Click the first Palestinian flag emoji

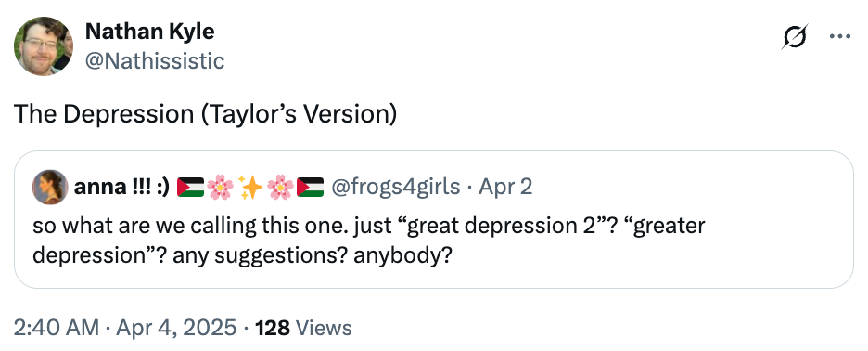coord(190,188)
